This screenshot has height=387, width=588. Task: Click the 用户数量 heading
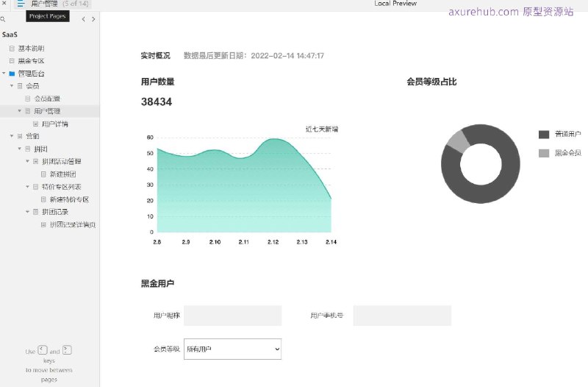(x=157, y=82)
